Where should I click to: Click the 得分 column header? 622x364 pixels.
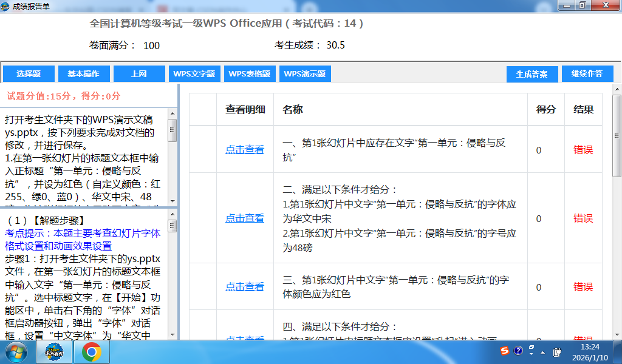point(546,110)
